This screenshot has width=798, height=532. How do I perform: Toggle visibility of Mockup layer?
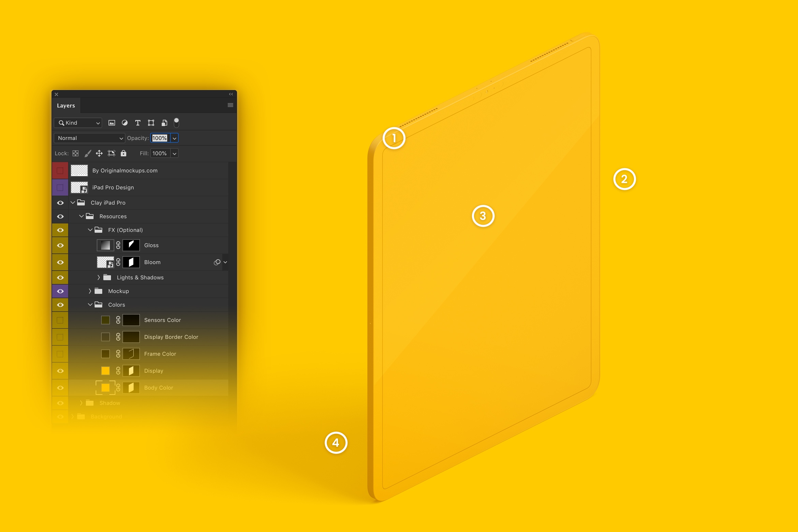coord(59,291)
